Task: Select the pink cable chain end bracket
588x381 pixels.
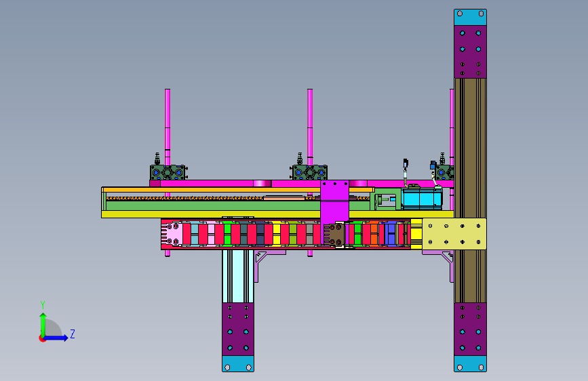Action: (172, 234)
